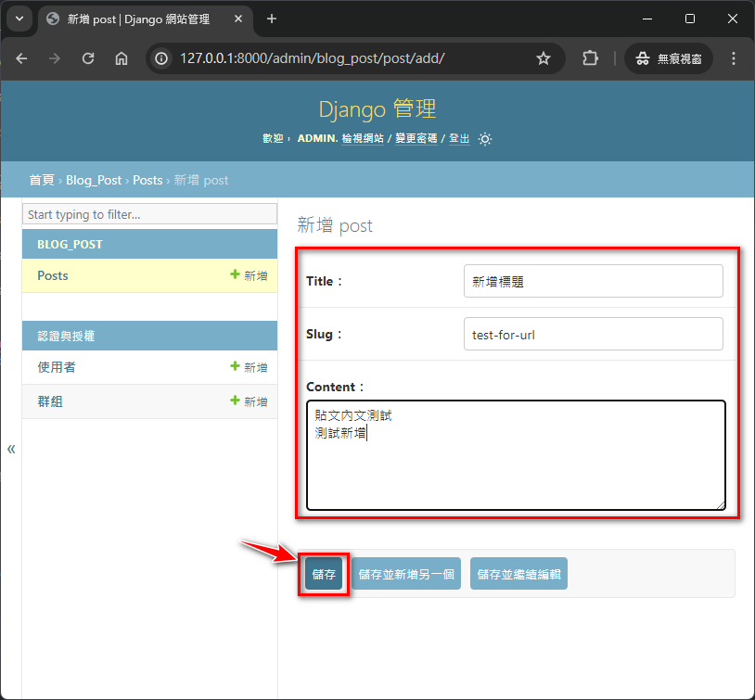The width and height of the screenshot is (755, 700).
Task: Click the browser back arrow
Action: point(21,58)
